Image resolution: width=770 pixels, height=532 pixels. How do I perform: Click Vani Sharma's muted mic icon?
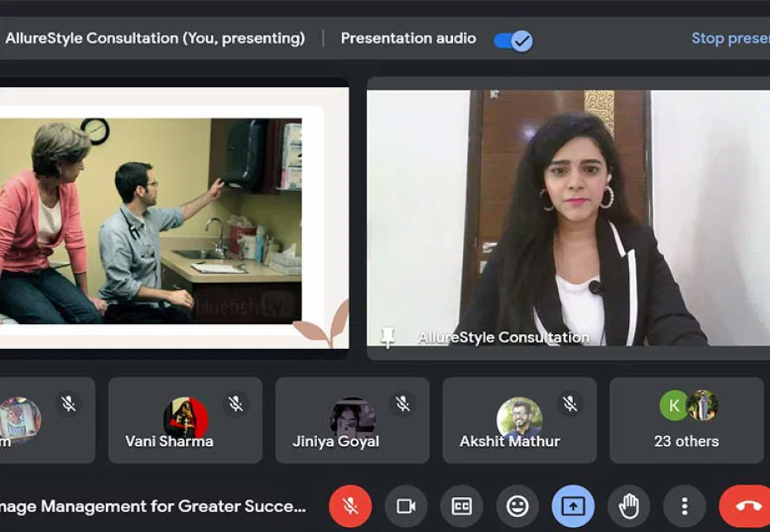236,404
